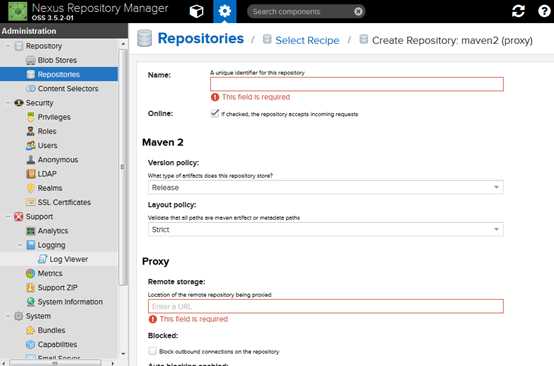Click the Bundles icon
Screen dimensions: 554x366
click(x=31, y=330)
